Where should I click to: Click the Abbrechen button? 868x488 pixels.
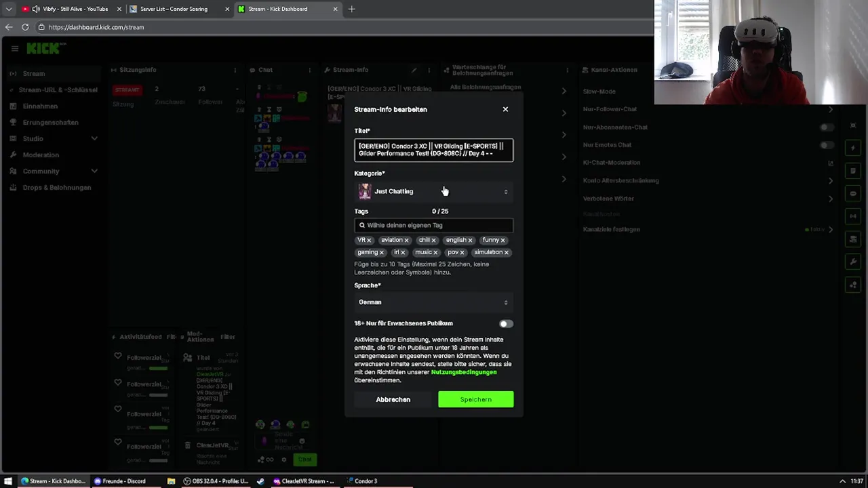tap(393, 399)
